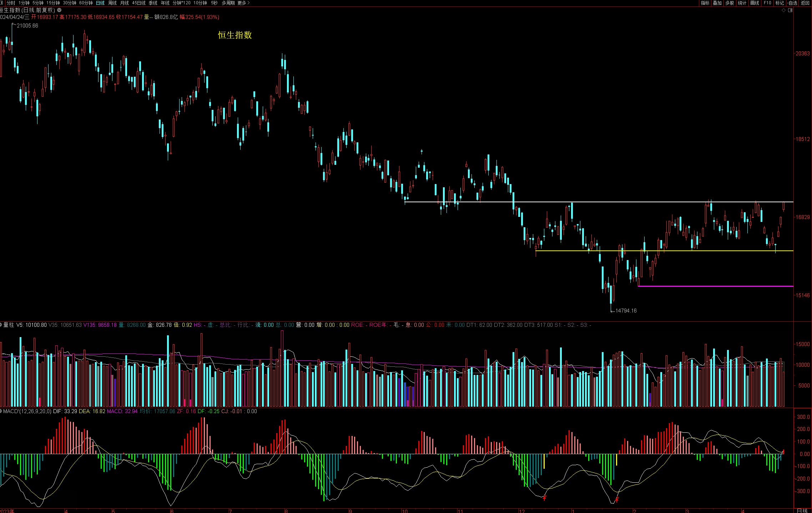
Task: Toggle -自选 watchlist removal
Action: click(792, 3)
